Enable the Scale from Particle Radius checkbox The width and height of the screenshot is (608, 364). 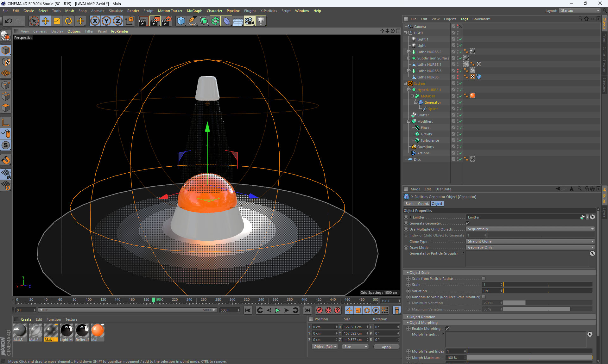point(484,279)
